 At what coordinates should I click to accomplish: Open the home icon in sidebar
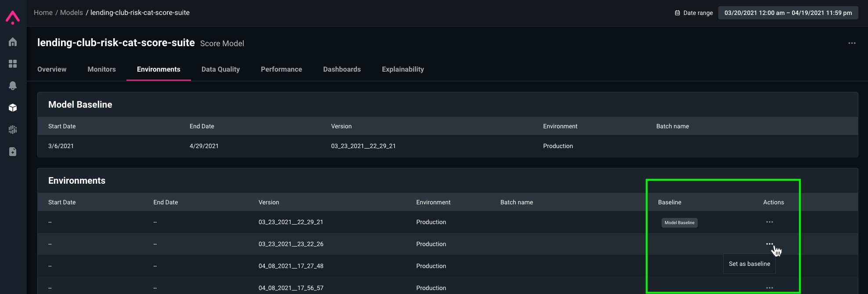tap(13, 42)
